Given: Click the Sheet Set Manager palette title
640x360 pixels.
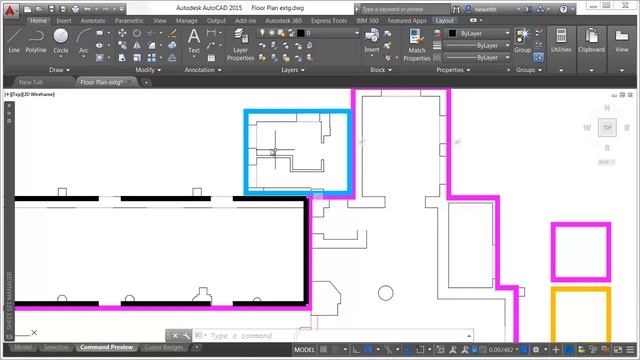Looking at the screenshot, I should tap(9, 301).
